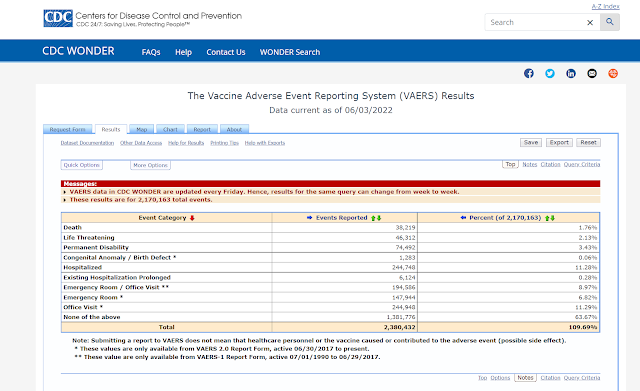Expand Quick Options
The image size is (640, 391).
[x=82, y=165]
